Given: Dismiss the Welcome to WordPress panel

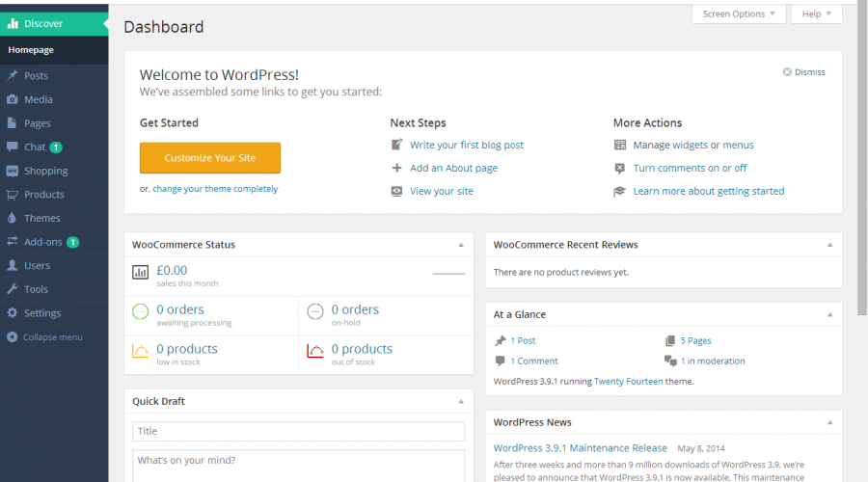Looking at the screenshot, I should click(x=803, y=72).
